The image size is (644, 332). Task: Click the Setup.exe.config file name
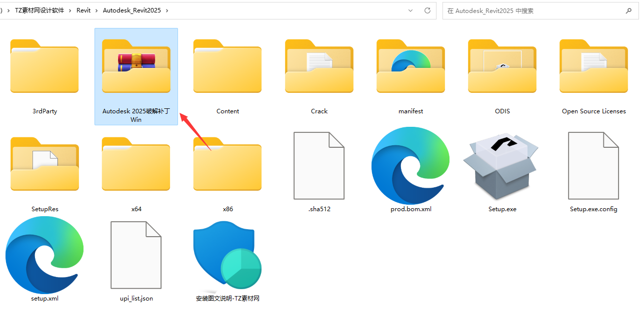coord(593,209)
